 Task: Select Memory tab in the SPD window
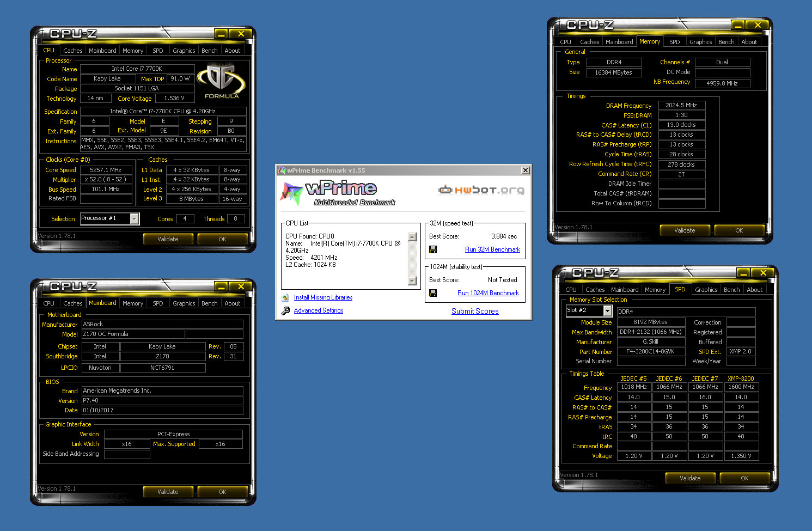(x=655, y=290)
